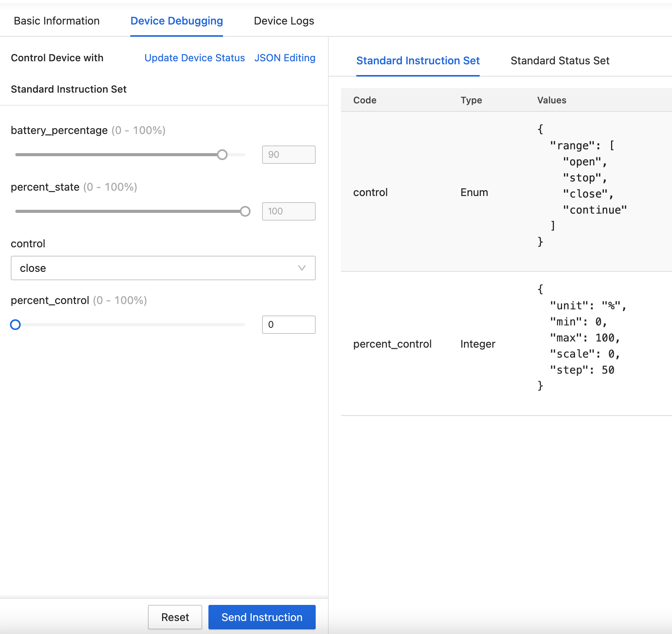Click the Integer type cell
This screenshot has height=634, width=672.
pos(478,344)
